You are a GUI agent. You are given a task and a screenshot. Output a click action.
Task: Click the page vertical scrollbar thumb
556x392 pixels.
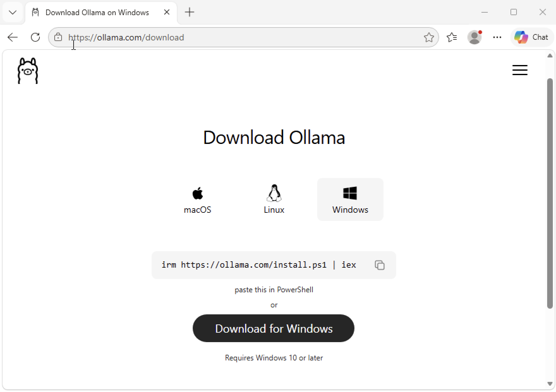550,193
